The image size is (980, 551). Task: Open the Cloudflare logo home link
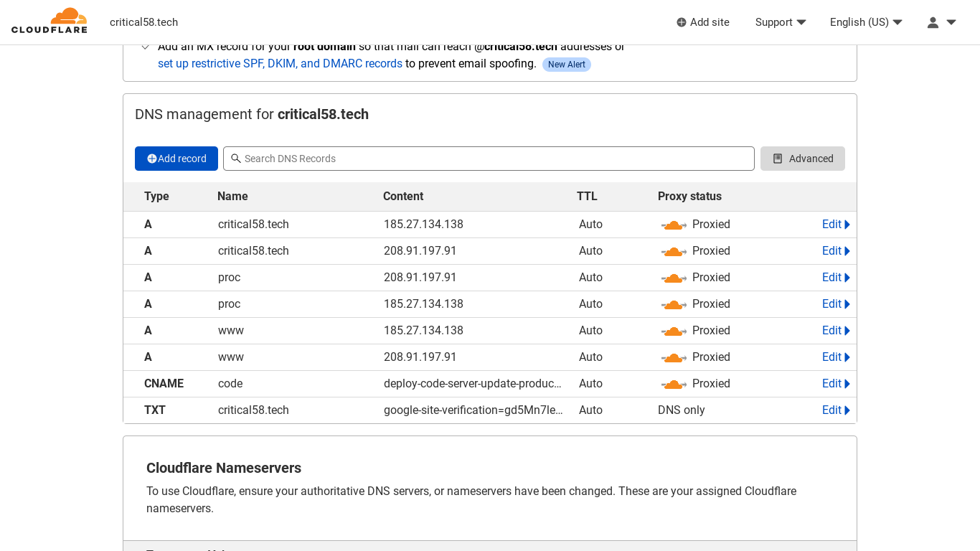click(x=50, y=21)
